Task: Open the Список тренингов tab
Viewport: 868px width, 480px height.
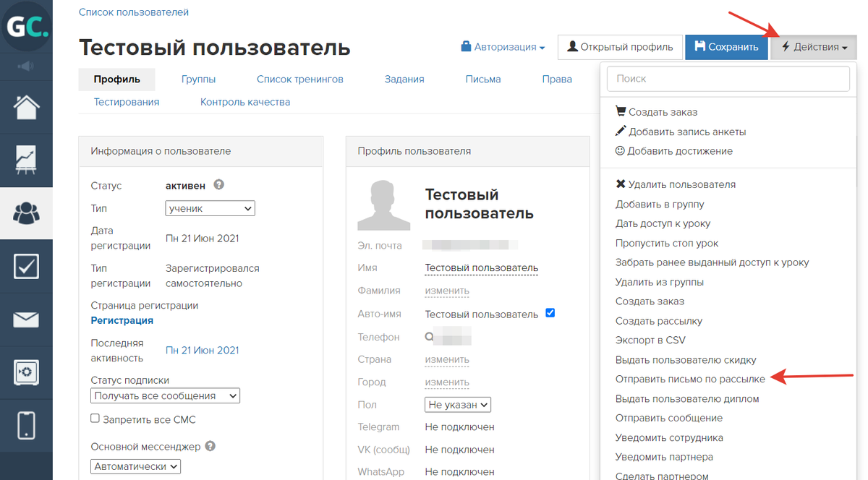Action: (x=300, y=79)
